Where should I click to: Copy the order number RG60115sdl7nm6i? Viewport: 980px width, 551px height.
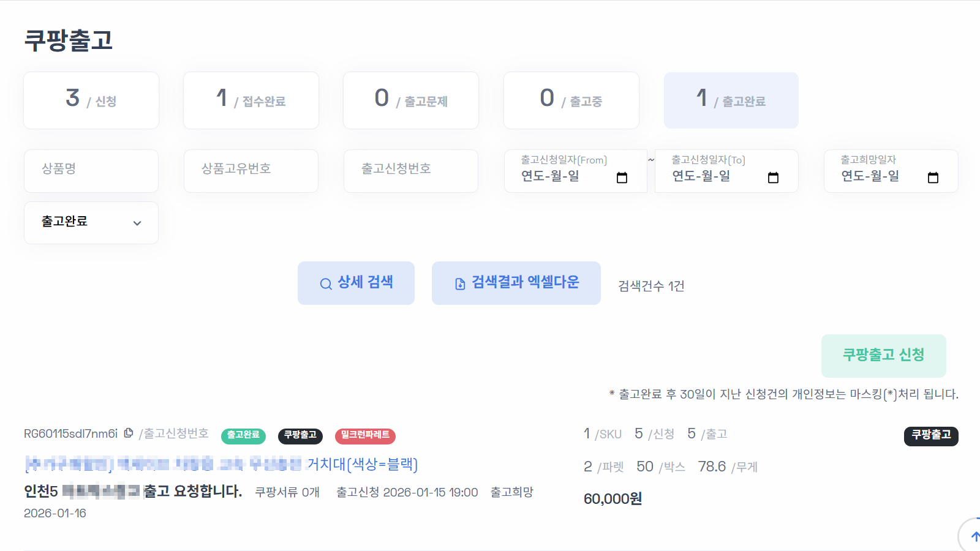(128, 433)
